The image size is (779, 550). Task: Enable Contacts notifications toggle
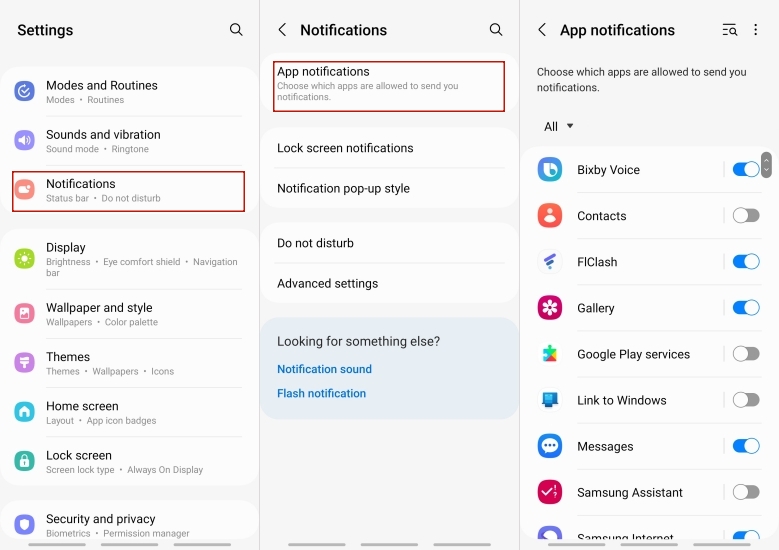pyautogui.click(x=746, y=216)
